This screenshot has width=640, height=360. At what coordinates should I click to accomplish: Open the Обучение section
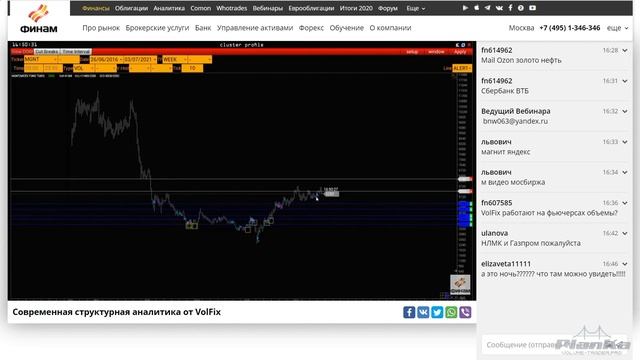pyautogui.click(x=347, y=28)
